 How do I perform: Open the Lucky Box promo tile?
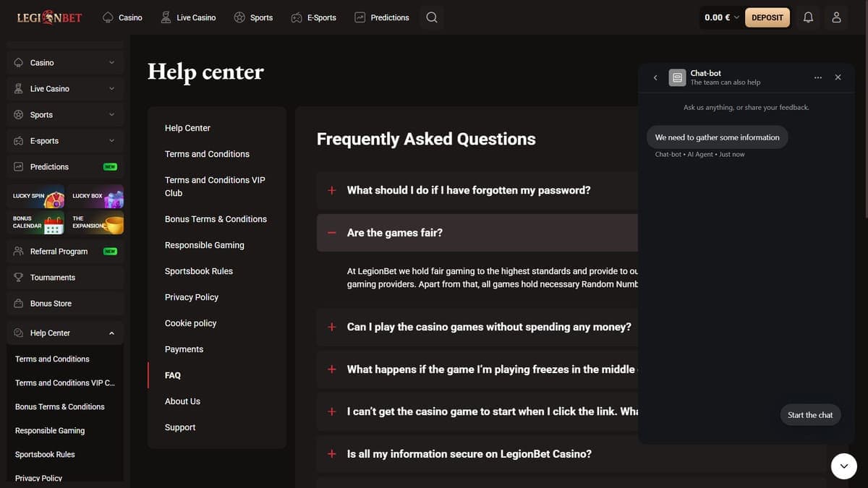click(x=95, y=196)
